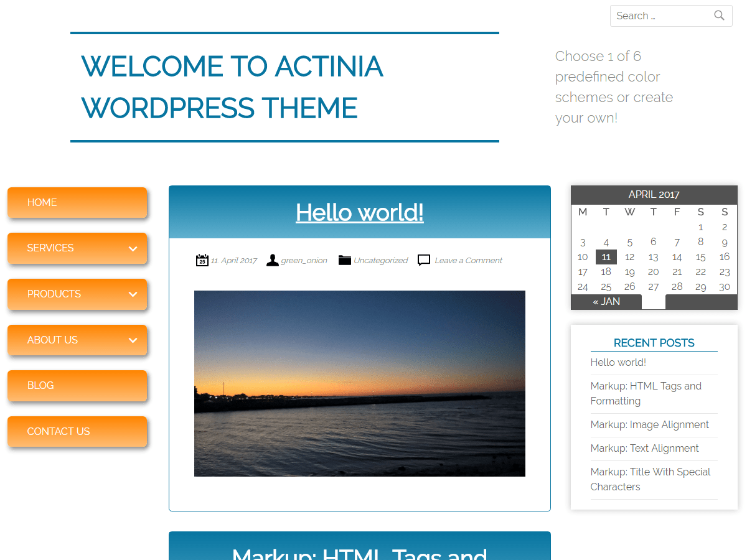Click the Leave a Comment link

[x=468, y=261]
